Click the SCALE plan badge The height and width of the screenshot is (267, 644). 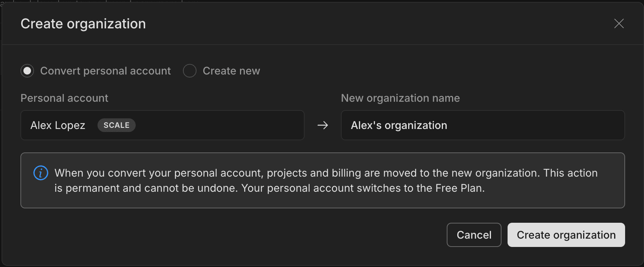click(116, 125)
